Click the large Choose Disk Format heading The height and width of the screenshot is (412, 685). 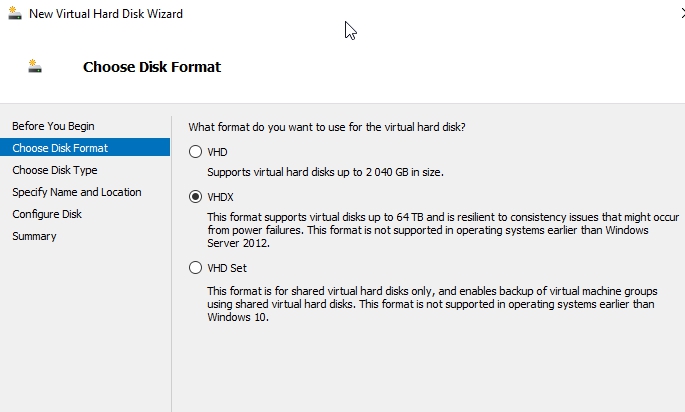[152, 67]
